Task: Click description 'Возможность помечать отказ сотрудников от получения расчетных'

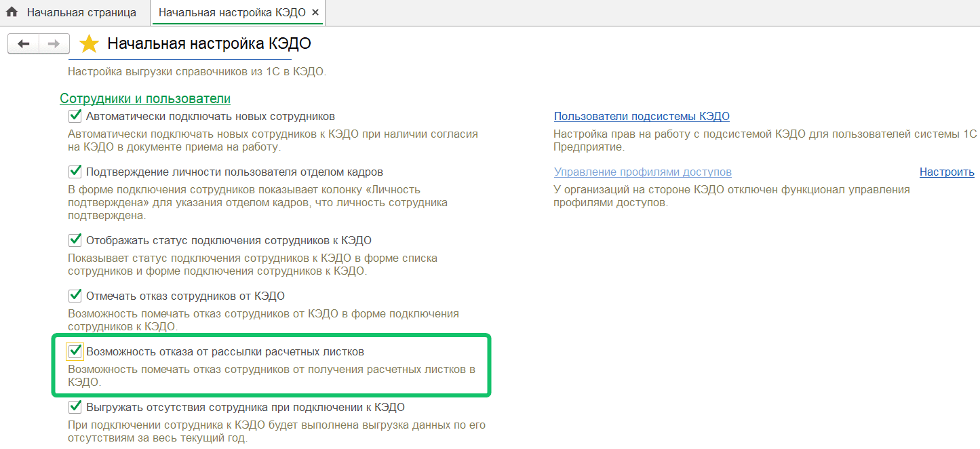Action: click(x=272, y=376)
